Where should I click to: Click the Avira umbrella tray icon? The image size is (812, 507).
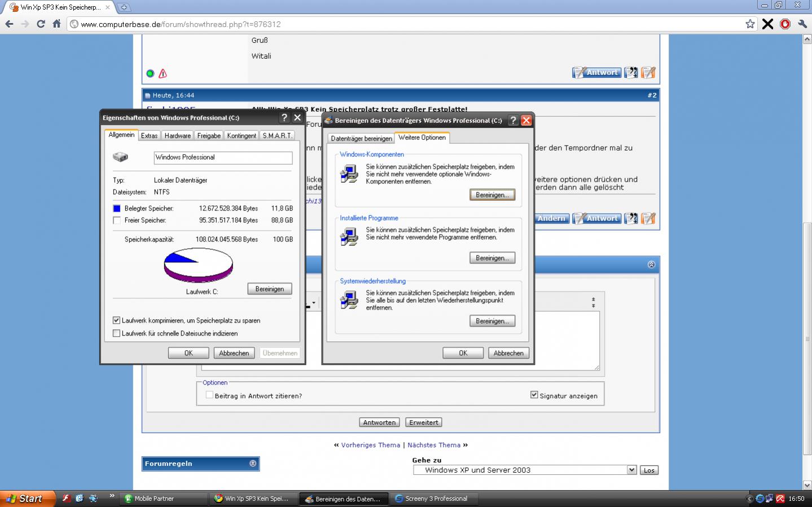pyautogui.click(x=780, y=499)
